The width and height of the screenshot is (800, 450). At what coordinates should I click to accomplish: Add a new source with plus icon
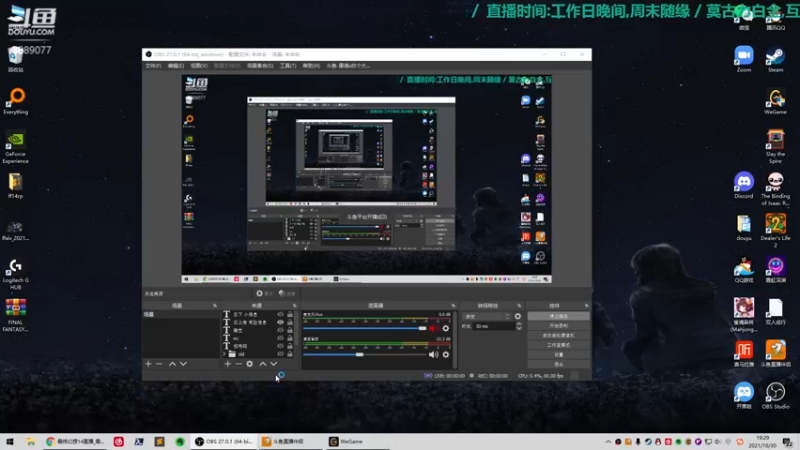point(228,364)
